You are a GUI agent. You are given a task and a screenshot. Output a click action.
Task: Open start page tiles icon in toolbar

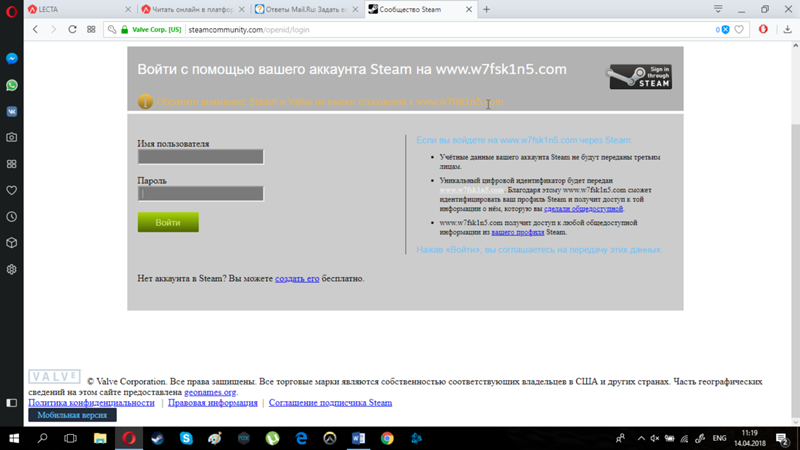[91, 30]
